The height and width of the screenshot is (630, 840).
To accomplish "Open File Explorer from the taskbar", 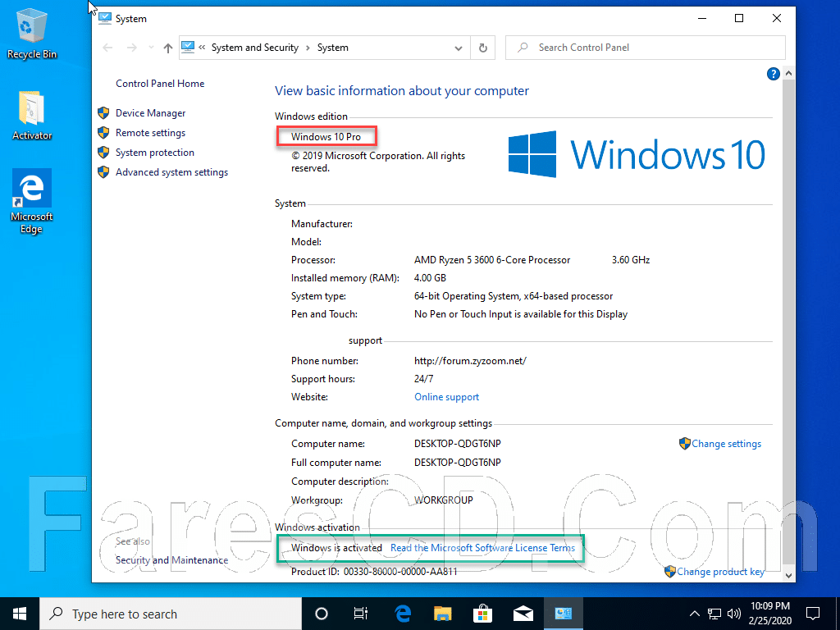I will tap(442, 614).
